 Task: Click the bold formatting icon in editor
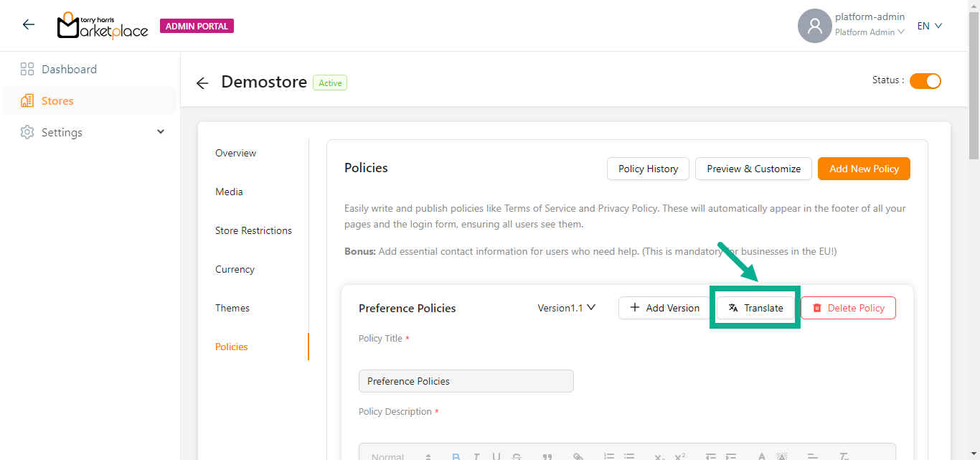456,456
